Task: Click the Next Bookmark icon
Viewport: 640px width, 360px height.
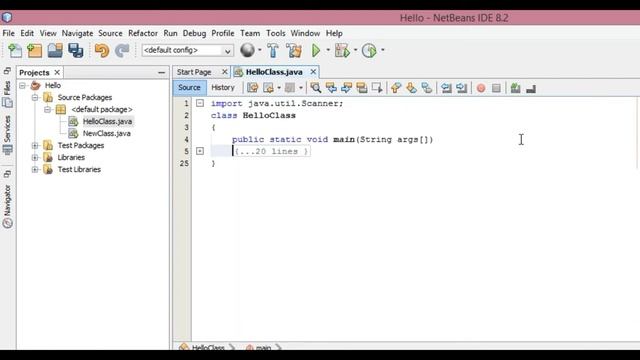Action: [411, 88]
